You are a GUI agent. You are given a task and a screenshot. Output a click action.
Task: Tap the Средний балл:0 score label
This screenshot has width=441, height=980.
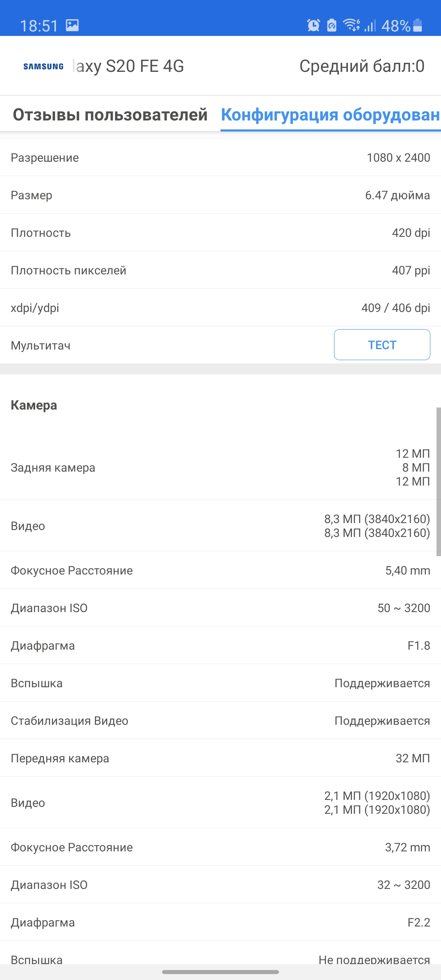pyautogui.click(x=362, y=66)
